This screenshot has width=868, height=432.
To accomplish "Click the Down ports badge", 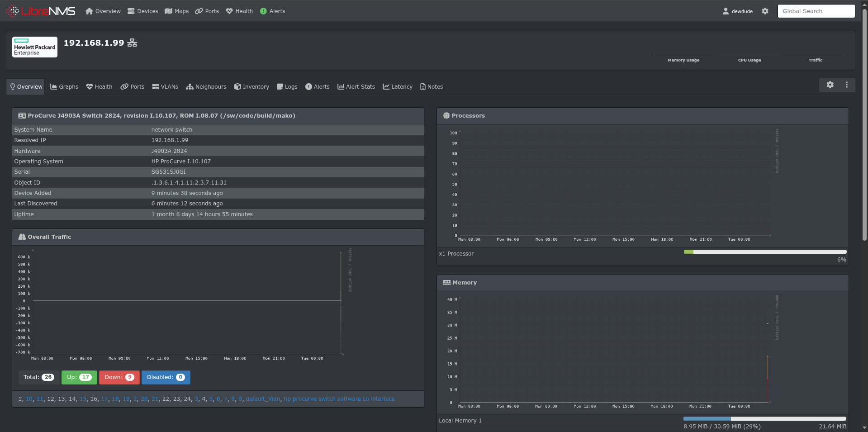I will click(119, 377).
